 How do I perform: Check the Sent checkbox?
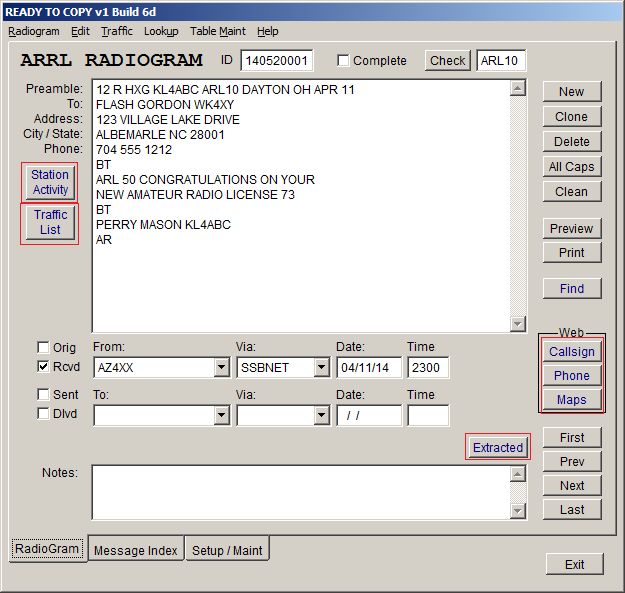pyautogui.click(x=43, y=395)
